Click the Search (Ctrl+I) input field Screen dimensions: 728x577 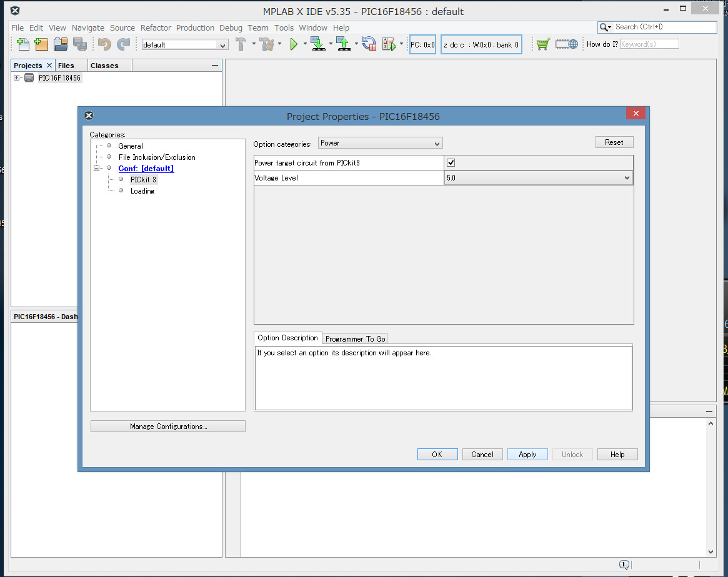(x=664, y=27)
